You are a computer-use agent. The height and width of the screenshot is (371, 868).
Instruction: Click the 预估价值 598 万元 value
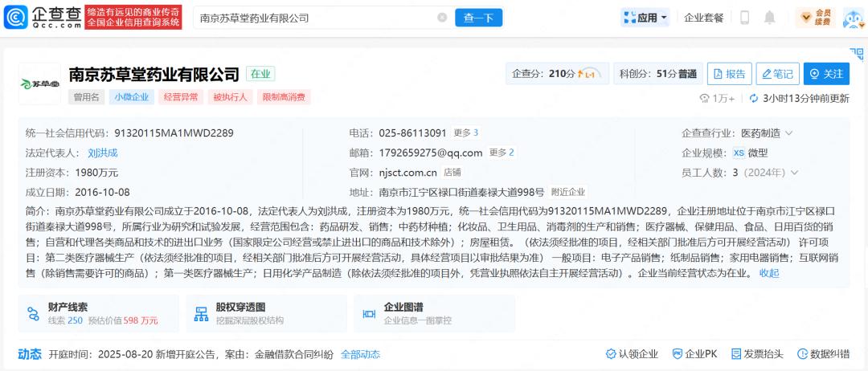(x=141, y=320)
